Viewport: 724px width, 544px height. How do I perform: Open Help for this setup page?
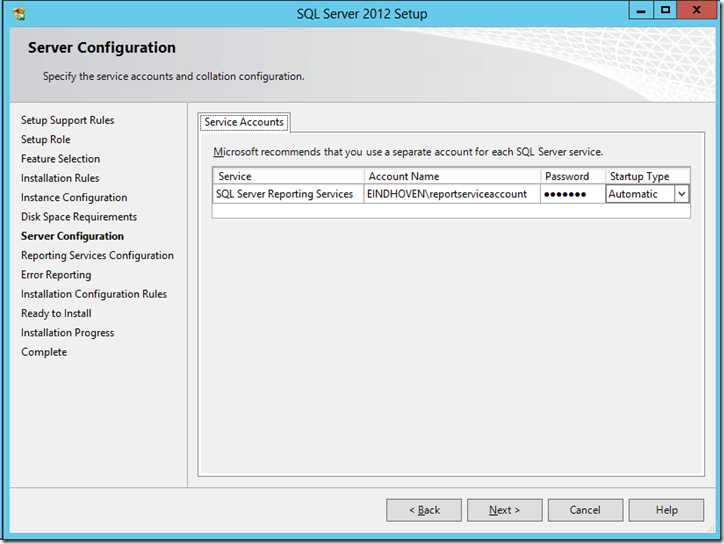point(666,510)
